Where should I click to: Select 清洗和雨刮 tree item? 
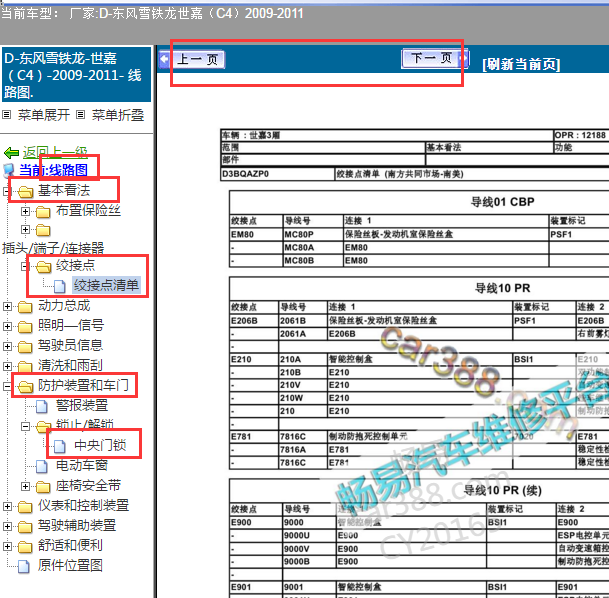70,365
